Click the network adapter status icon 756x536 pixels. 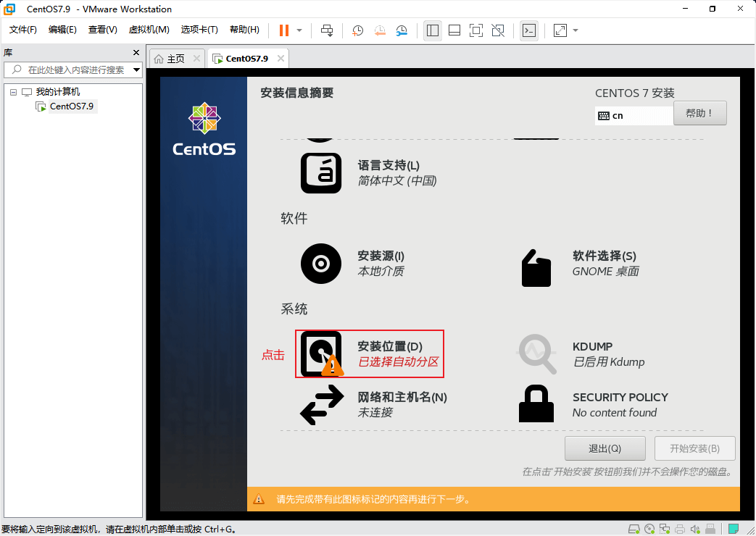665,529
